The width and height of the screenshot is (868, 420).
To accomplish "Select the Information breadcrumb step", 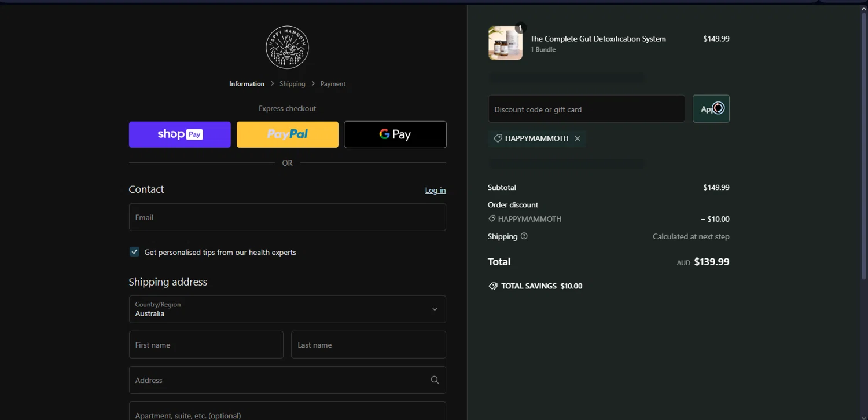I will (x=247, y=84).
